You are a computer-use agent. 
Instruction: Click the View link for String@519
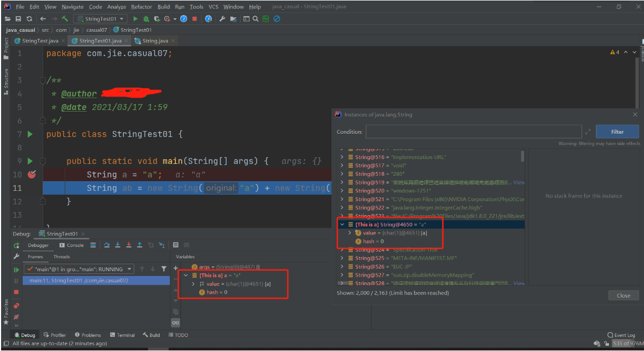tap(519, 182)
